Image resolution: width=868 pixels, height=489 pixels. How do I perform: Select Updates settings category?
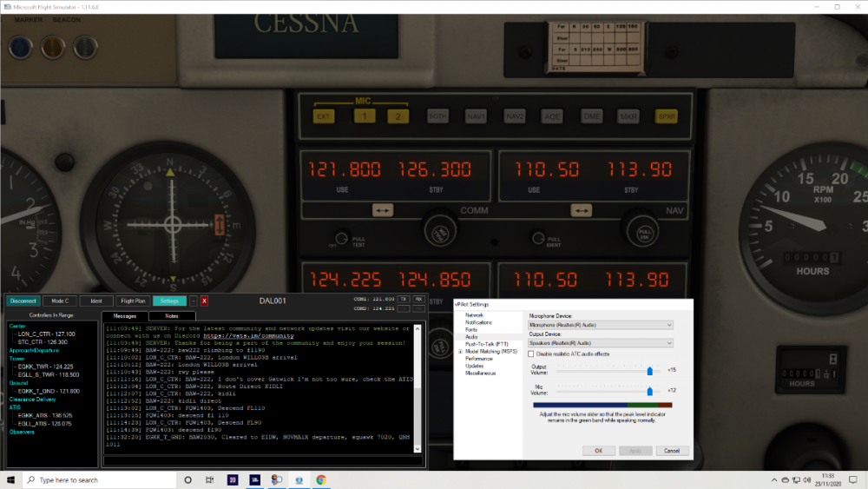tap(475, 366)
